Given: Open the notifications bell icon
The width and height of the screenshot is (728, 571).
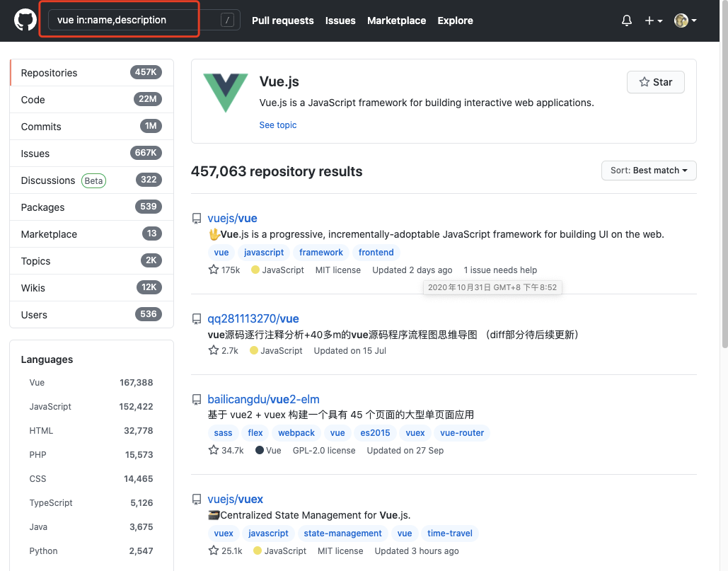Looking at the screenshot, I should pyautogui.click(x=626, y=21).
